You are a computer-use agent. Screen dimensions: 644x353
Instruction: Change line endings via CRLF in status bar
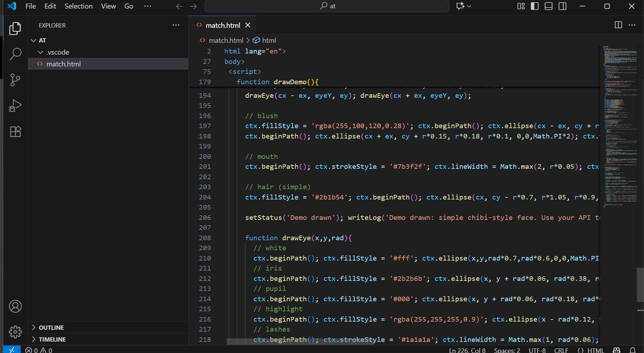click(x=561, y=350)
